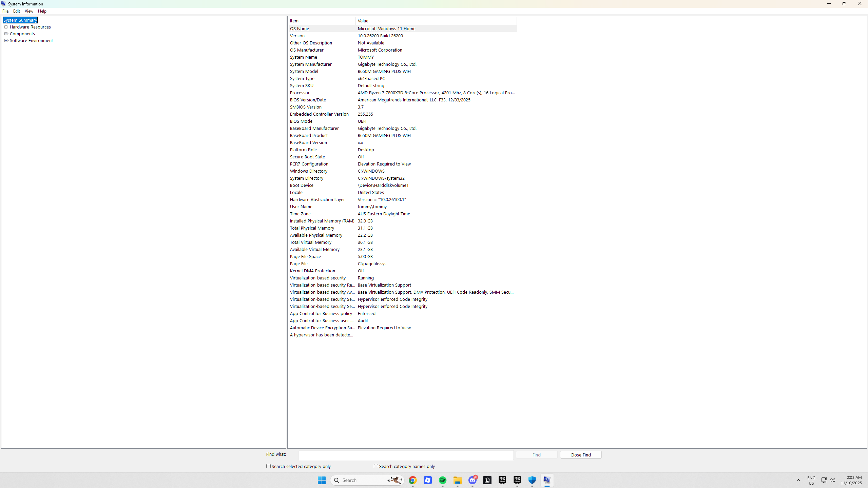Click the Find button
Viewport: 868px width, 488px height.
536,455
